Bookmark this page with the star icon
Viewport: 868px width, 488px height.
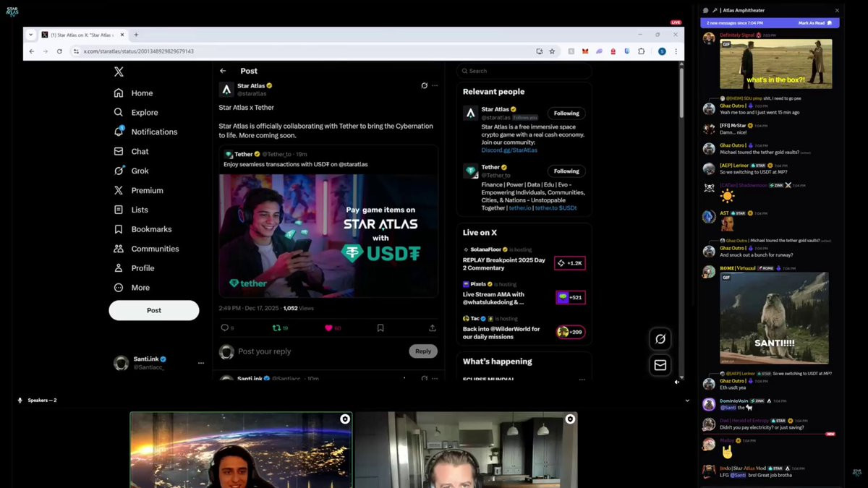[552, 51]
